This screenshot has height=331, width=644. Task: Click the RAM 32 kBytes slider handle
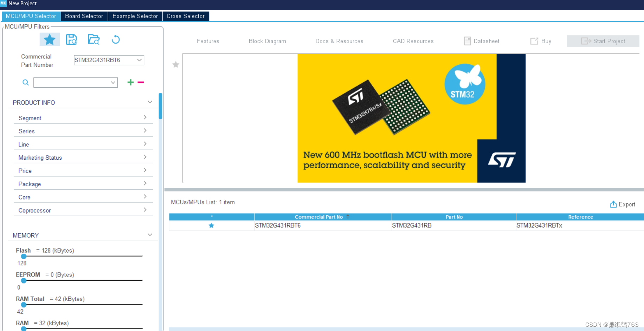click(24, 329)
